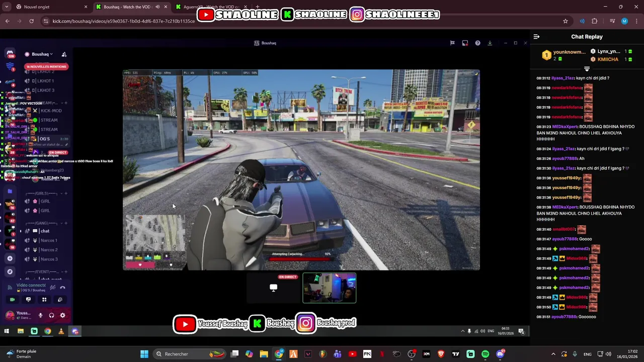Expand hidden icons in the inner taskbar tray

[x=462, y=331]
